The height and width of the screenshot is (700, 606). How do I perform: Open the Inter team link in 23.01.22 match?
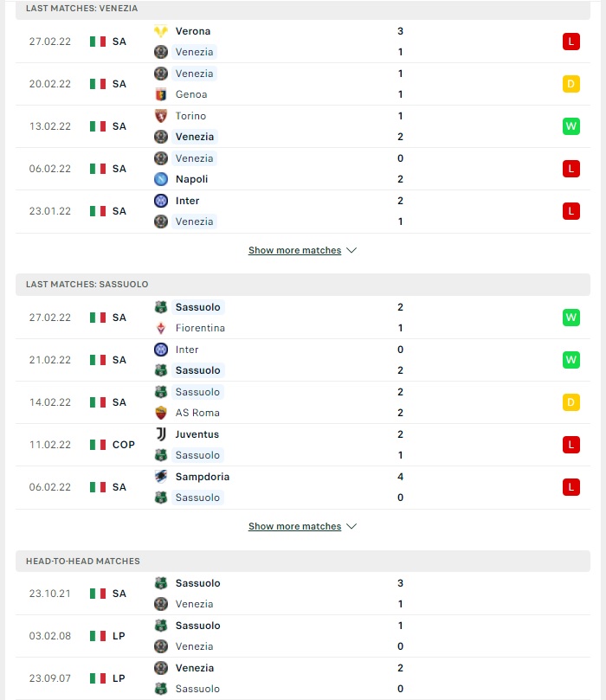(x=187, y=201)
